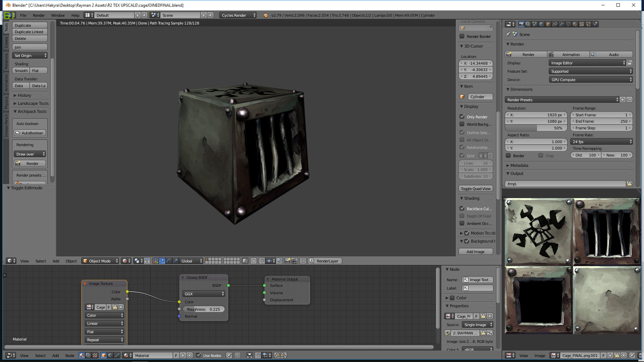
Task: Open the Material properties sphere tab
Action: click(575, 24)
